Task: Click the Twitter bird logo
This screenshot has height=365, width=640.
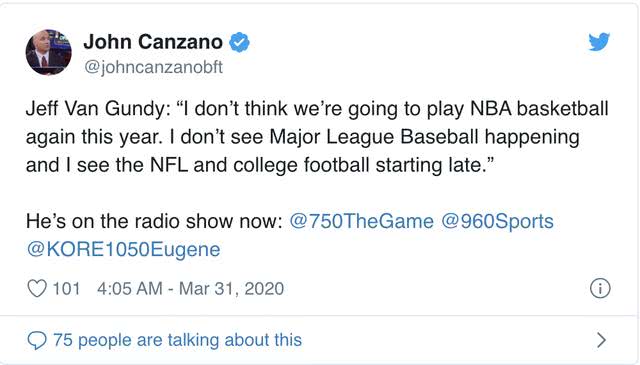Action: 599,42
